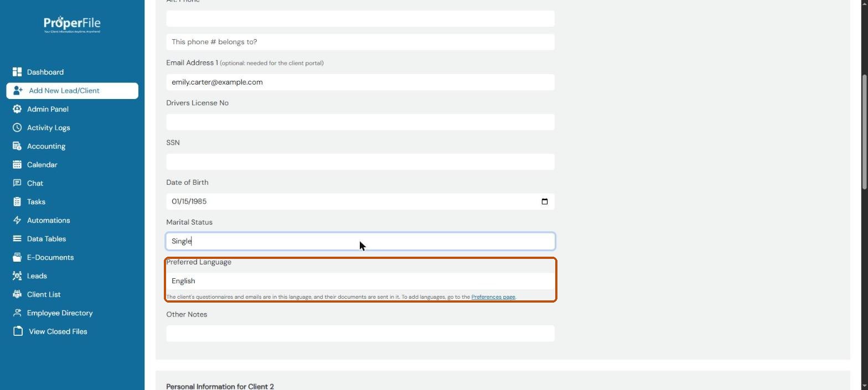Screen dimensions: 868x390
Task: Click the phone belongs to field
Action: pos(360,42)
